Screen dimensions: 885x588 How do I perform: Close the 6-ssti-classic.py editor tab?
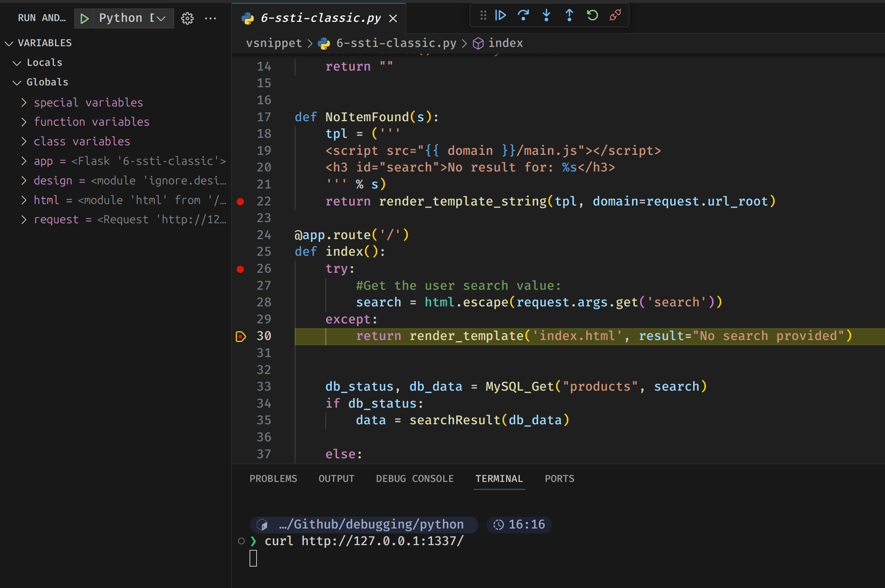393,18
